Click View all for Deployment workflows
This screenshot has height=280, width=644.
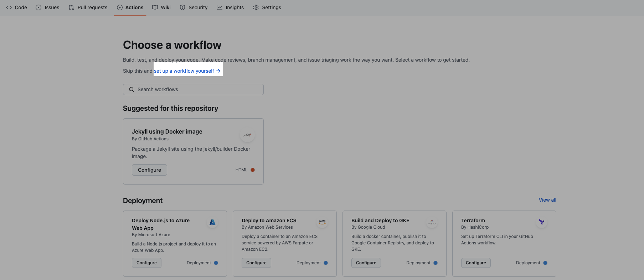click(x=547, y=200)
